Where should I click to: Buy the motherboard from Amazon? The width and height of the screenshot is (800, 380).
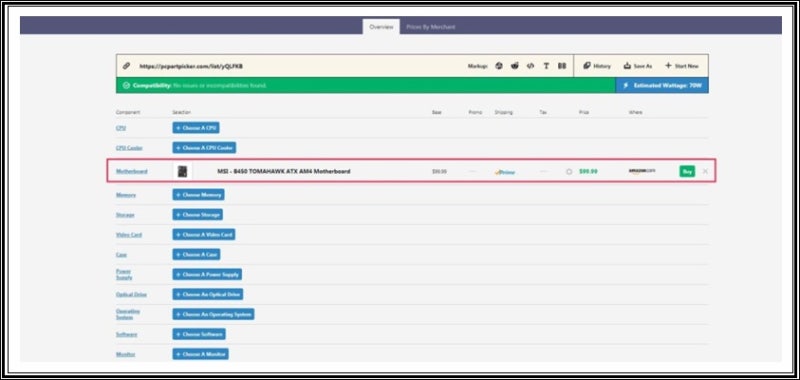point(687,171)
